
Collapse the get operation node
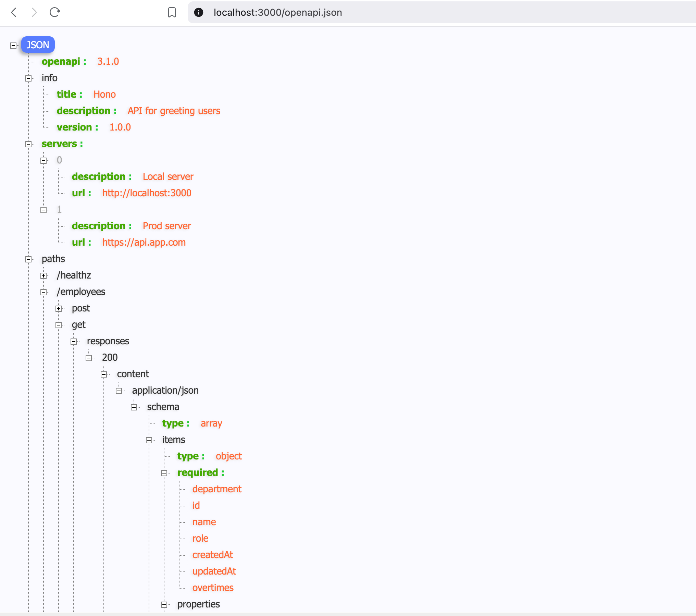click(59, 325)
